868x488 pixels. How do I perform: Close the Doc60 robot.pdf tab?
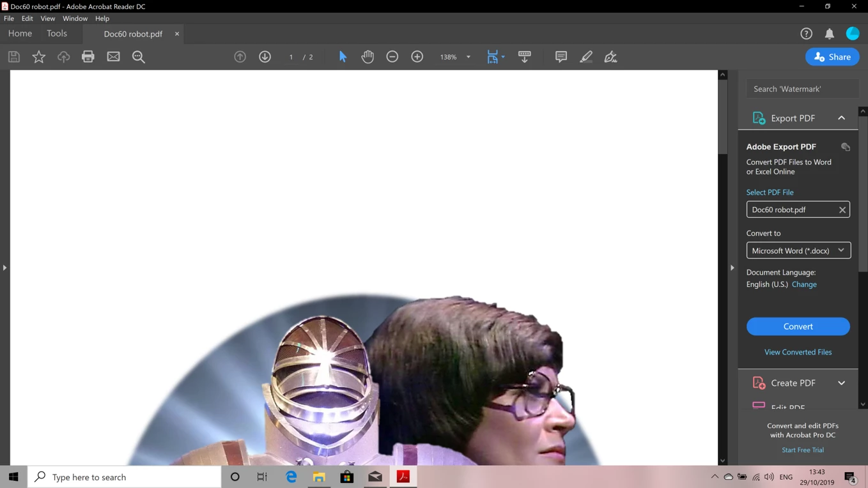177,34
